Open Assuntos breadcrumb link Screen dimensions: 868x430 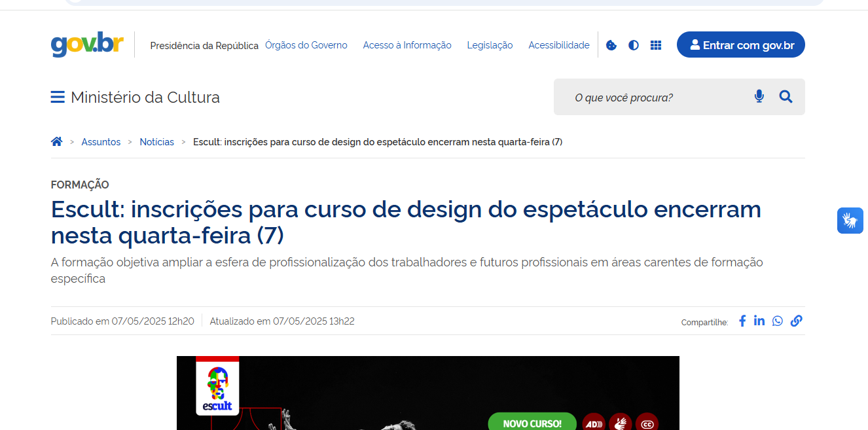(x=101, y=142)
